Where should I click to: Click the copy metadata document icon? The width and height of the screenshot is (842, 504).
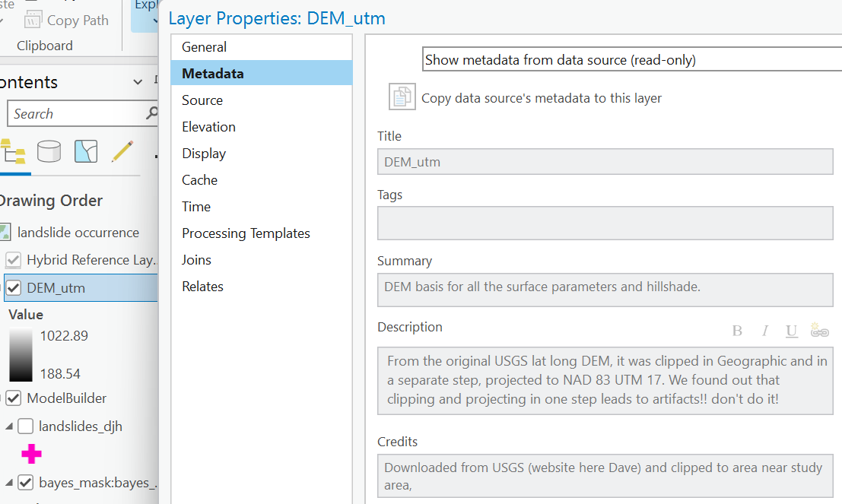point(402,97)
